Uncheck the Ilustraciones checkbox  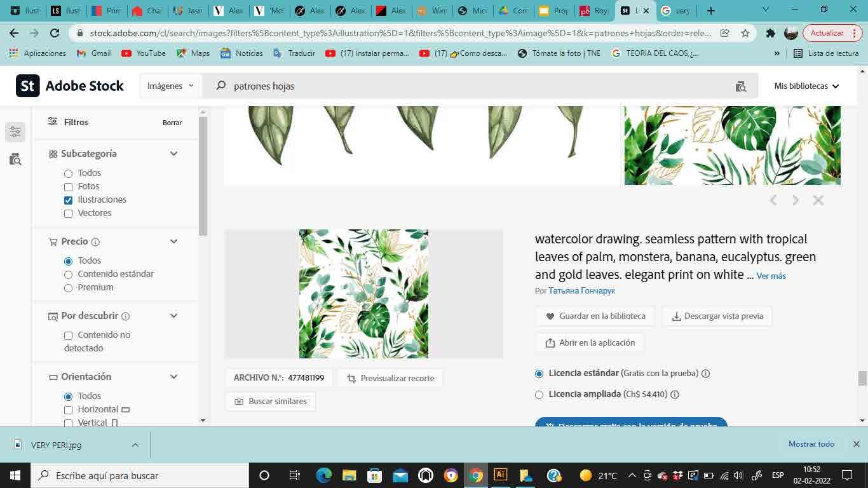pos(68,200)
